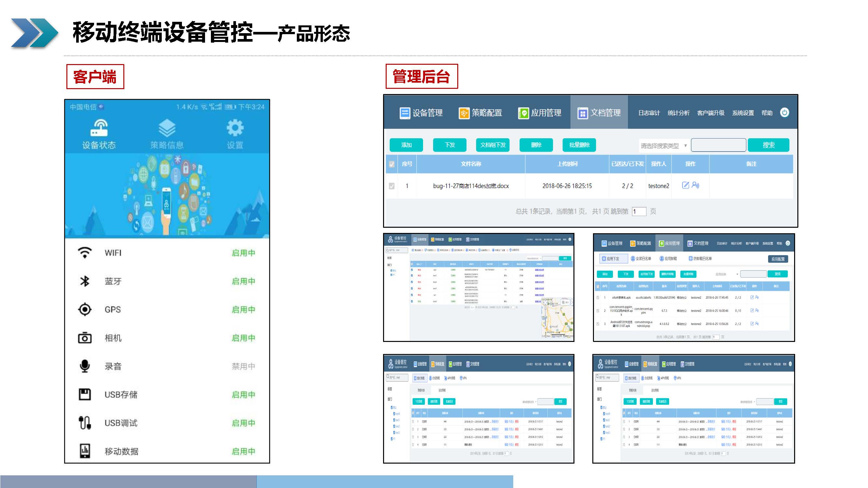Tick checkbox for row 1 docx file

click(x=392, y=186)
